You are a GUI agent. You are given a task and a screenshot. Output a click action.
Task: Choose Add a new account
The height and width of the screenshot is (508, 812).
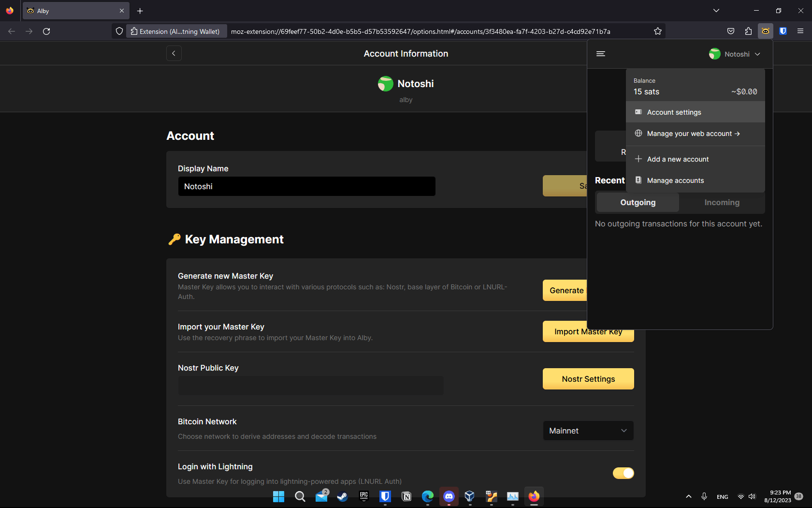click(678, 159)
